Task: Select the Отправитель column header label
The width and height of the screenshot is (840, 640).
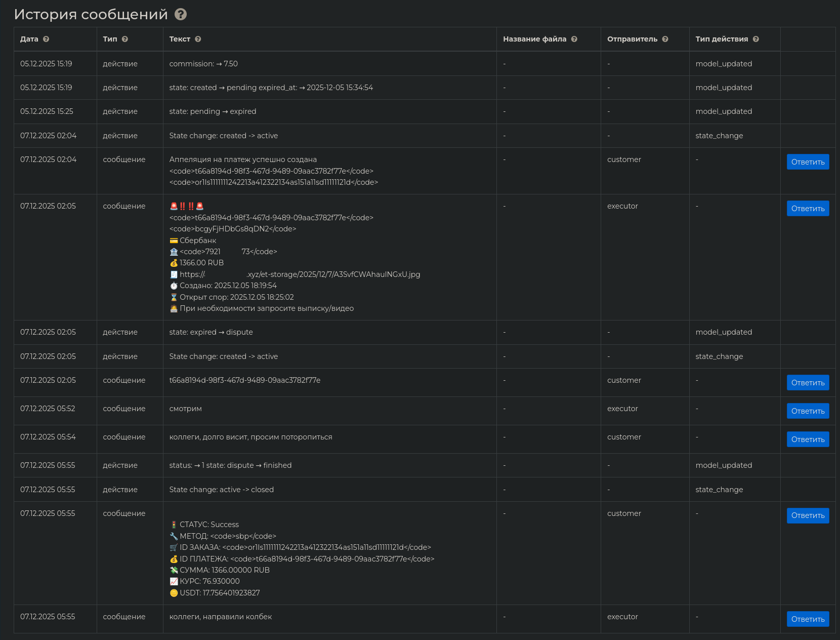Action: 633,39
